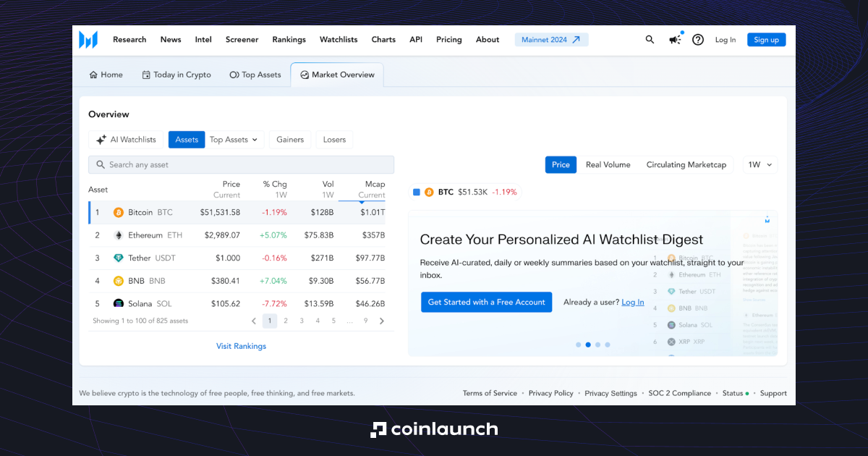Go to the previous assets page
The image size is (868, 456).
254,321
